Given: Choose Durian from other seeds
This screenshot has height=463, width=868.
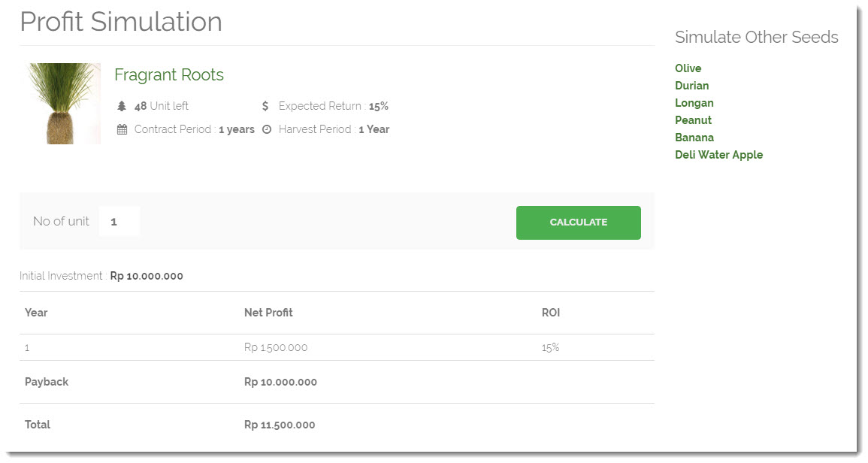Looking at the screenshot, I should (691, 86).
